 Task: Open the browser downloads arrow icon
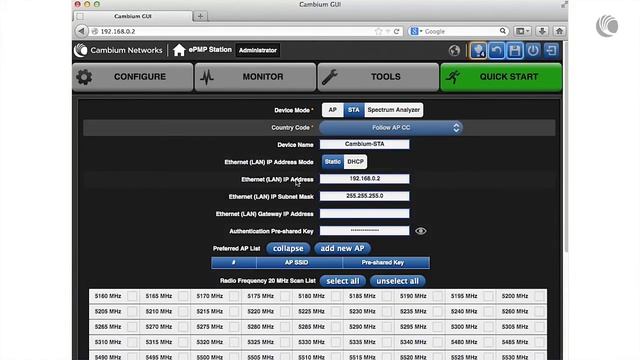[x=542, y=31]
